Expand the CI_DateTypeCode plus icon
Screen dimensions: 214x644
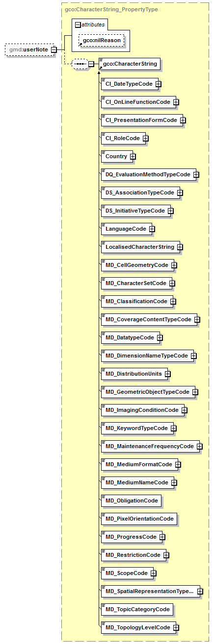tap(158, 84)
